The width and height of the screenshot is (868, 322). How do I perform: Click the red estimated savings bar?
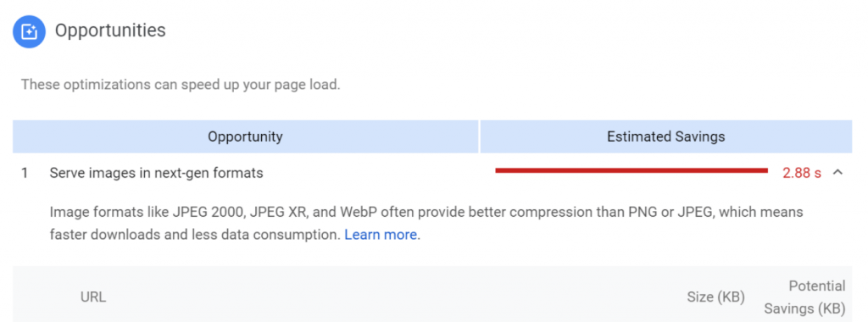tap(632, 171)
